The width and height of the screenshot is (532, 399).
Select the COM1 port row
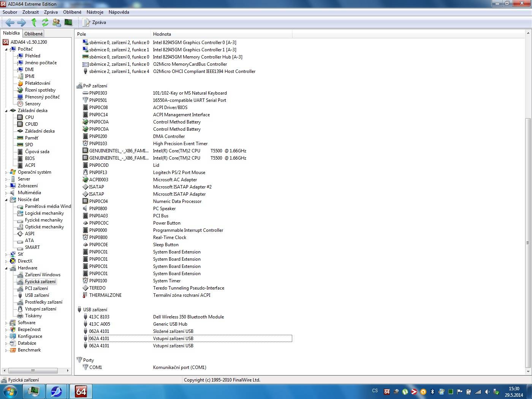click(x=187, y=367)
